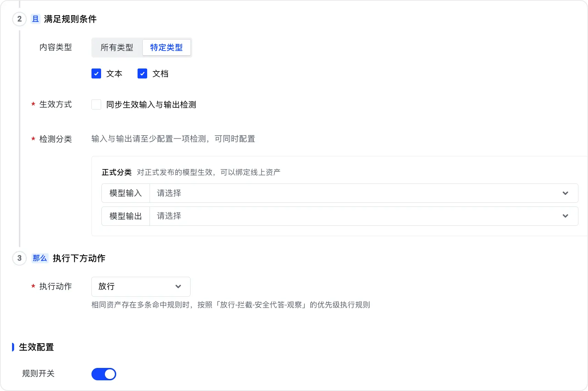
Task: Click the 执行下方动作 step title
Action: [79, 258]
